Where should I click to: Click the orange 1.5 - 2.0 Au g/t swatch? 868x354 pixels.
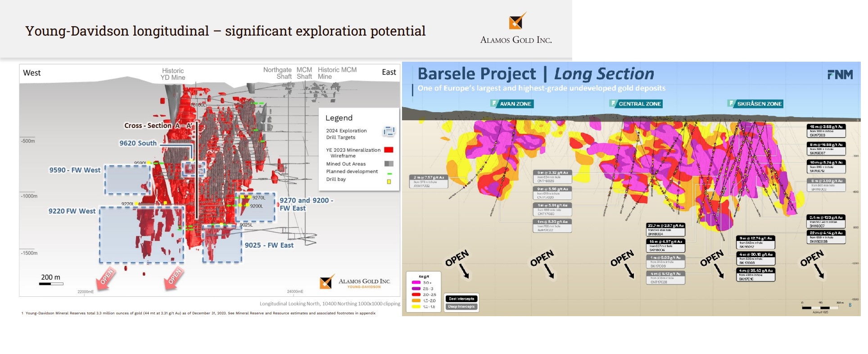(x=416, y=300)
